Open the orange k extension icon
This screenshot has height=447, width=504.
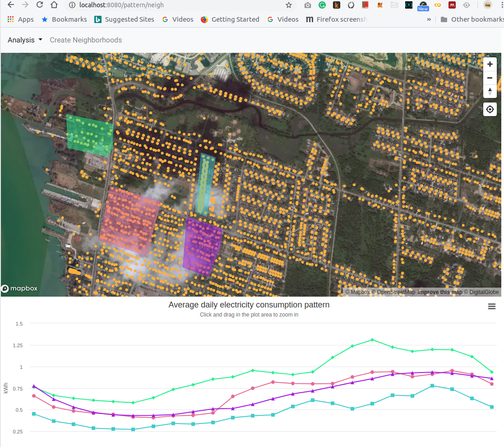coord(337,5)
